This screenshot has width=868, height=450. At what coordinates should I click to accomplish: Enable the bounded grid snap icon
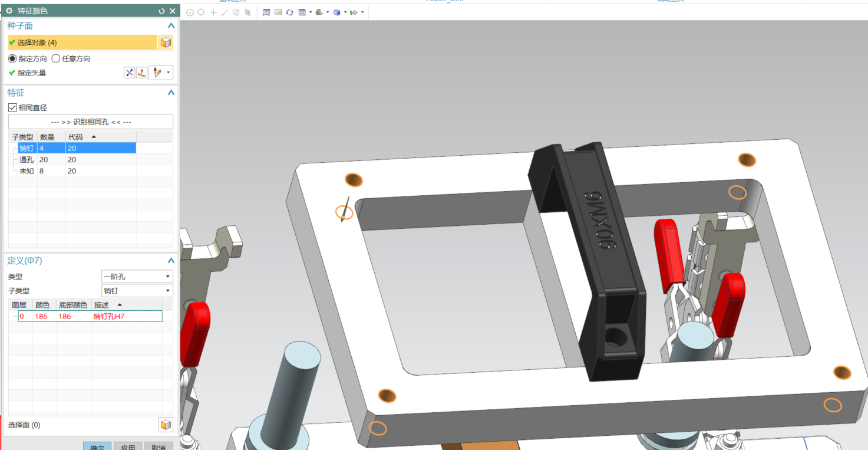point(247,12)
